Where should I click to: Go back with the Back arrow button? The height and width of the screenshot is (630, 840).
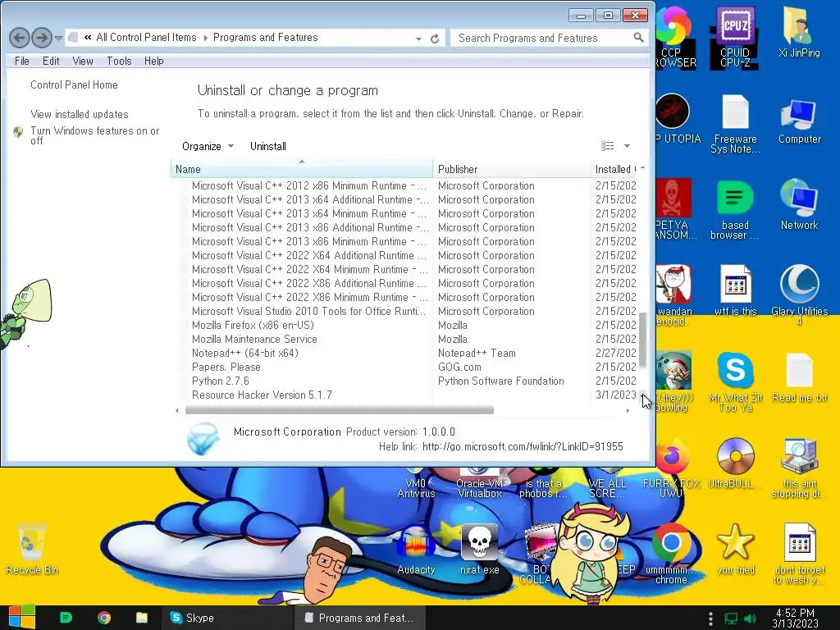(x=20, y=38)
